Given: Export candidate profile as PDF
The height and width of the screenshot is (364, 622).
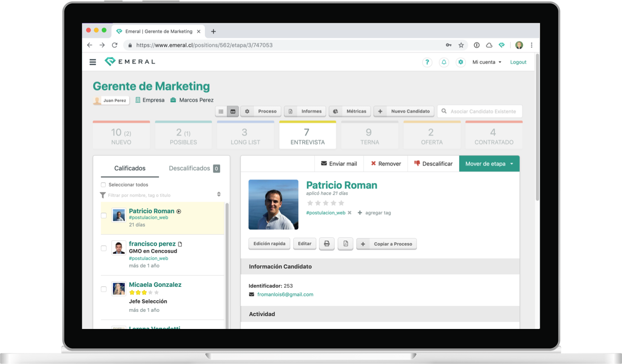Looking at the screenshot, I should tap(346, 244).
